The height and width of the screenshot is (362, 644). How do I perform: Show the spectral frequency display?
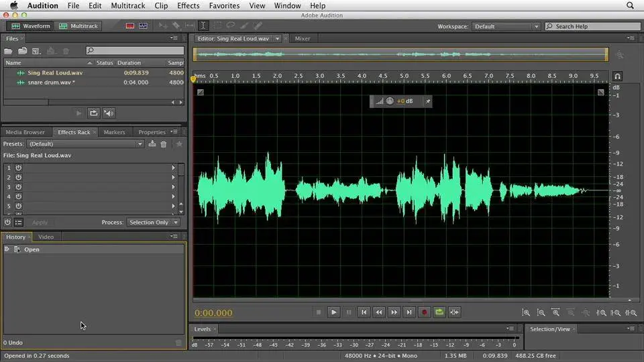click(130, 26)
